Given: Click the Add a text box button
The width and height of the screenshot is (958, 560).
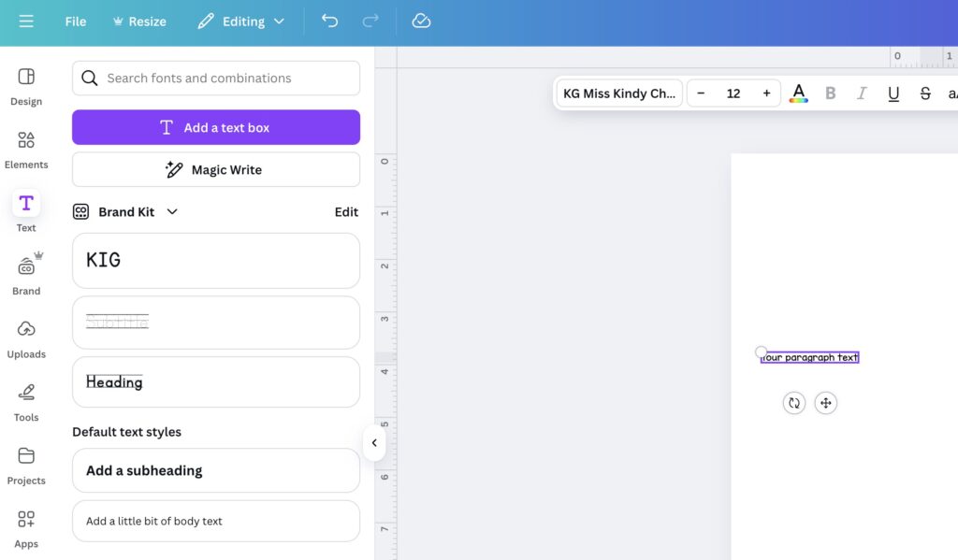Looking at the screenshot, I should (x=216, y=127).
